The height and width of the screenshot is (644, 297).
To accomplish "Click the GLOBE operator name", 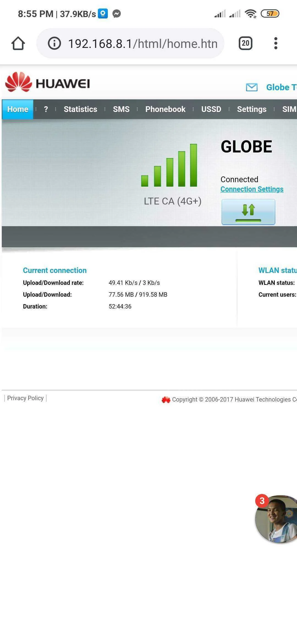I will (x=246, y=147).
